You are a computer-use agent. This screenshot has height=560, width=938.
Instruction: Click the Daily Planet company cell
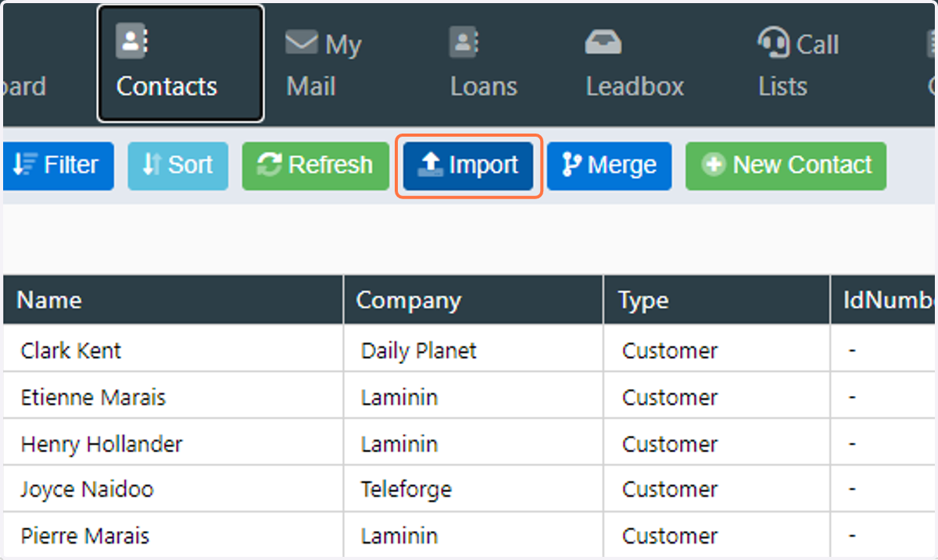[474, 349]
